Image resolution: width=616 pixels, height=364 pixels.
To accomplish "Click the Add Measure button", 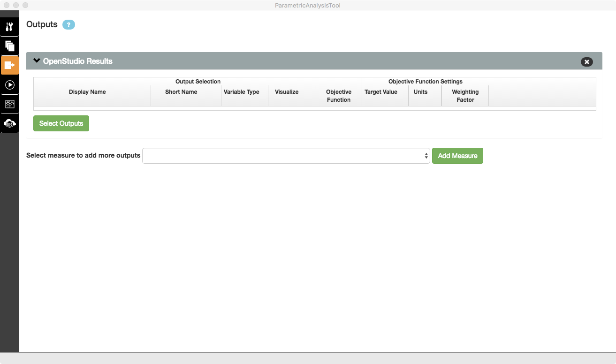I will (x=457, y=156).
